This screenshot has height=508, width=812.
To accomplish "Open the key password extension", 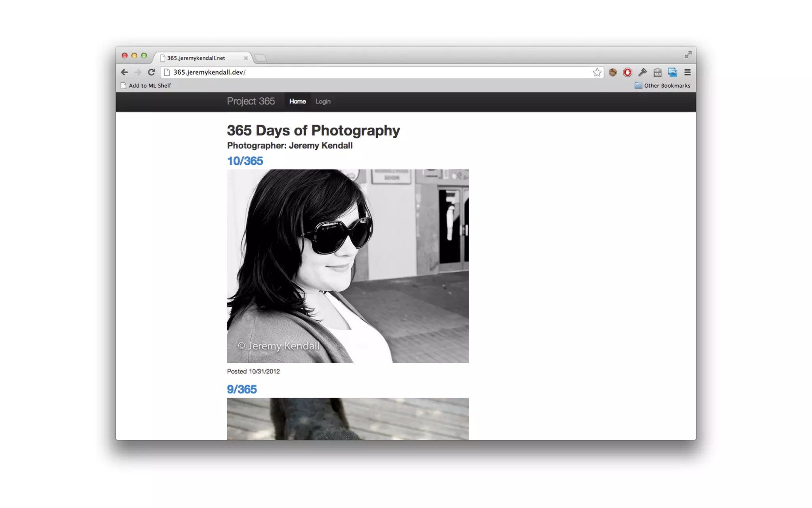I will pos(642,72).
